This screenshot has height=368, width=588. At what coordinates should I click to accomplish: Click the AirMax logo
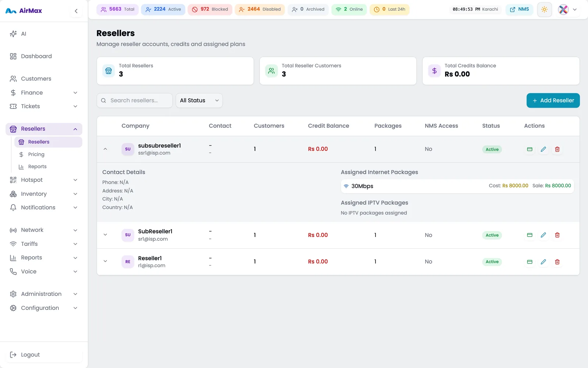[24, 11]
